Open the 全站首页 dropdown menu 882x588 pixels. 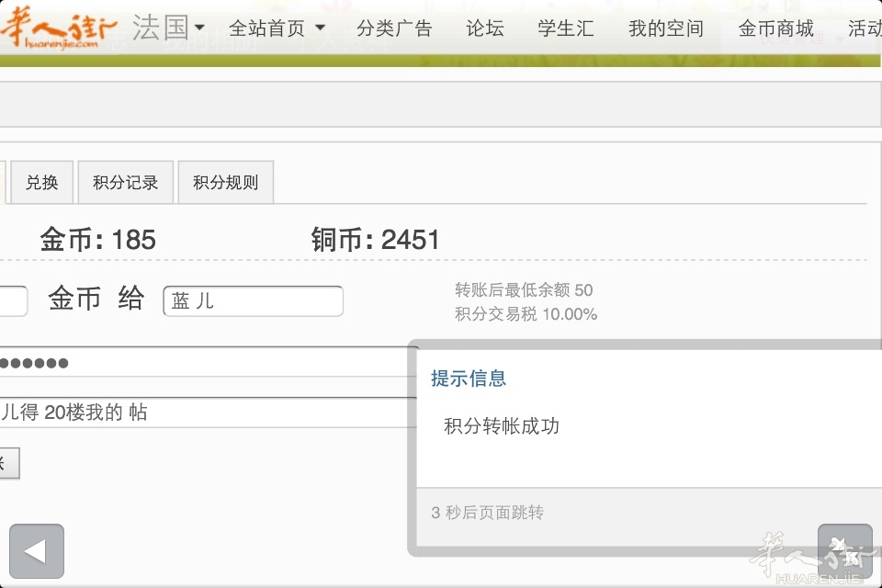[277, 28]
